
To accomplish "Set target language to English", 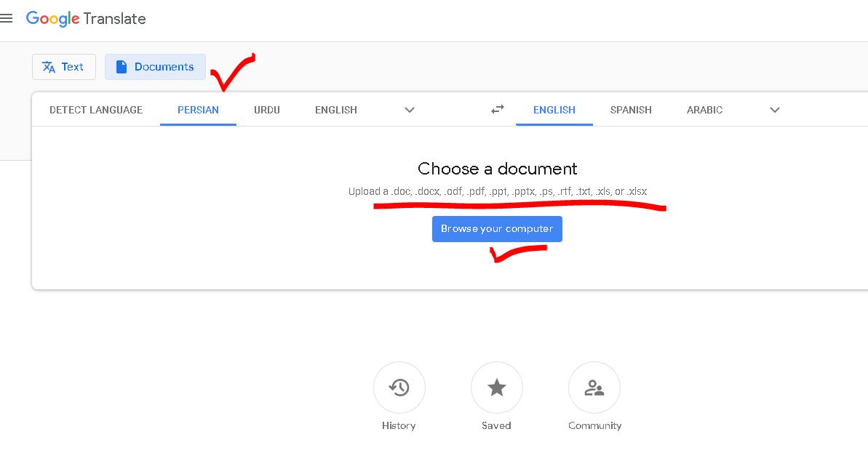I will [x=554, y=110].
